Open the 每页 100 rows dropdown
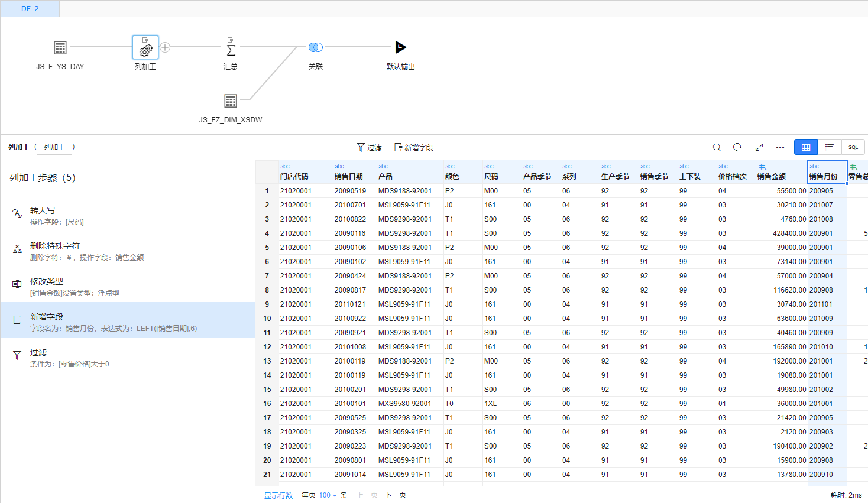The width and height of the screenshot is (868, 503). [328, 495]
